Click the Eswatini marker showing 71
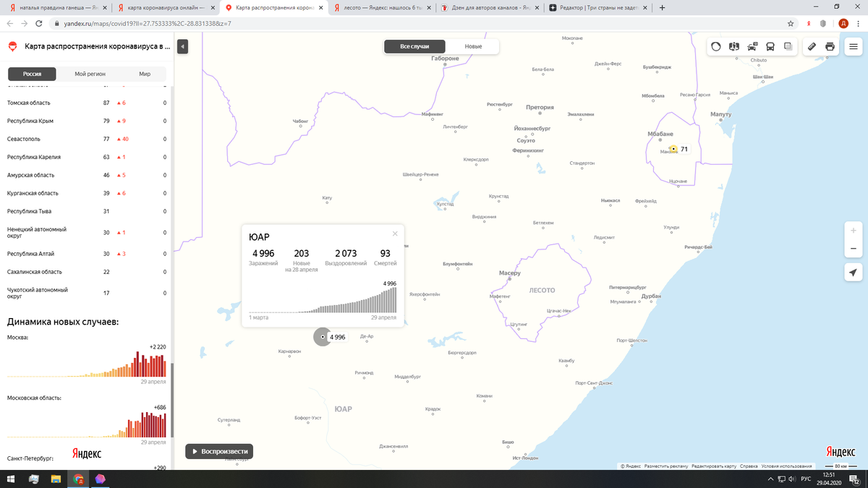This screenshot has width=868, height=488. [x=673, y=149]
